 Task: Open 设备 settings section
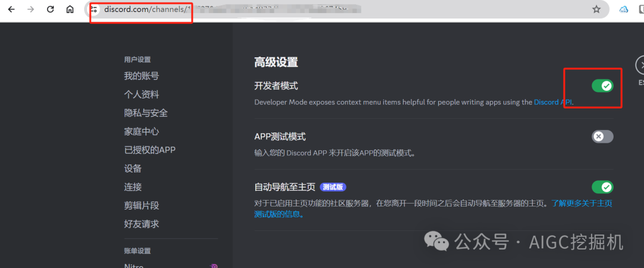133,168
